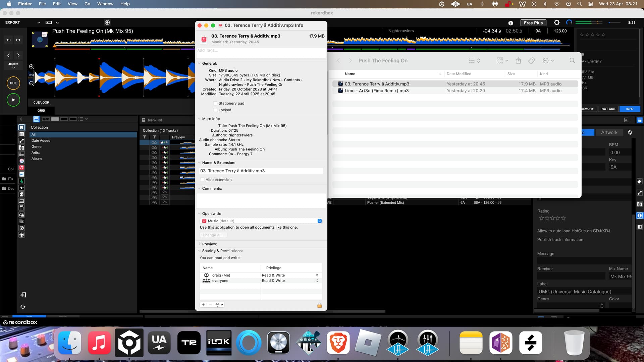Click the search magnifier in Finder window
This screenshot has height=362, width=644.
click(572, 61)
